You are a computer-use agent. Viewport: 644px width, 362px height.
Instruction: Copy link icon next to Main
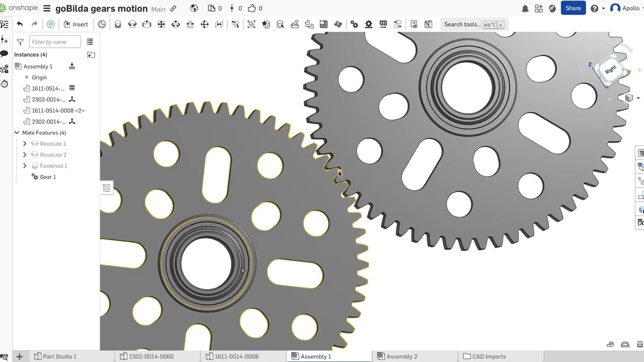[173, 9]
